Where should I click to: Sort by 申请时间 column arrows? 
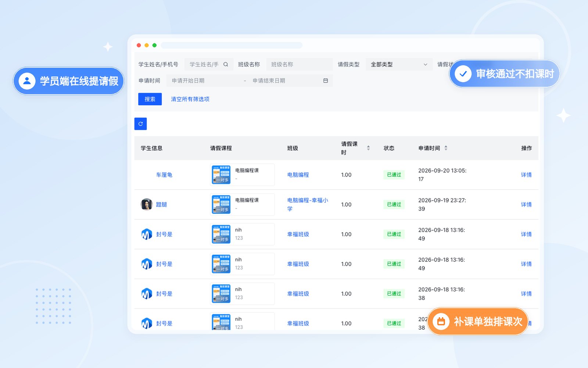[x=446, y=148]
